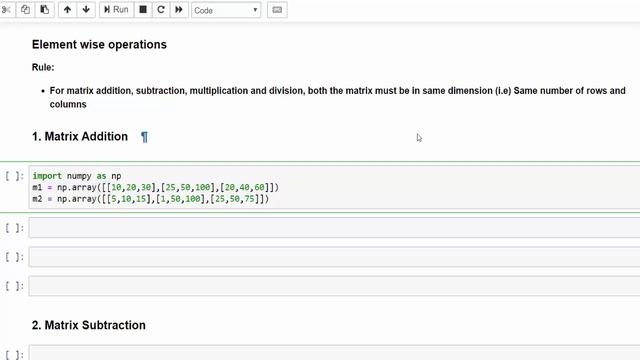
Task: Run the selected cell
Action: click(116, 9)
